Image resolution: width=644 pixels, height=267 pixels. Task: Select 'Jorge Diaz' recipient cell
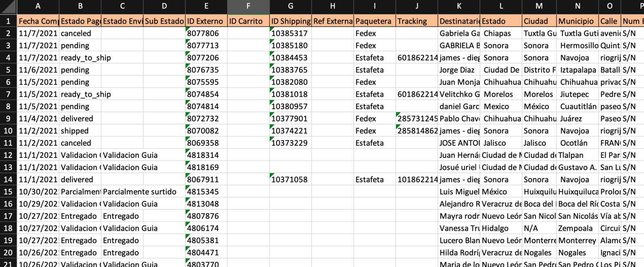click(x=459, y=70)
